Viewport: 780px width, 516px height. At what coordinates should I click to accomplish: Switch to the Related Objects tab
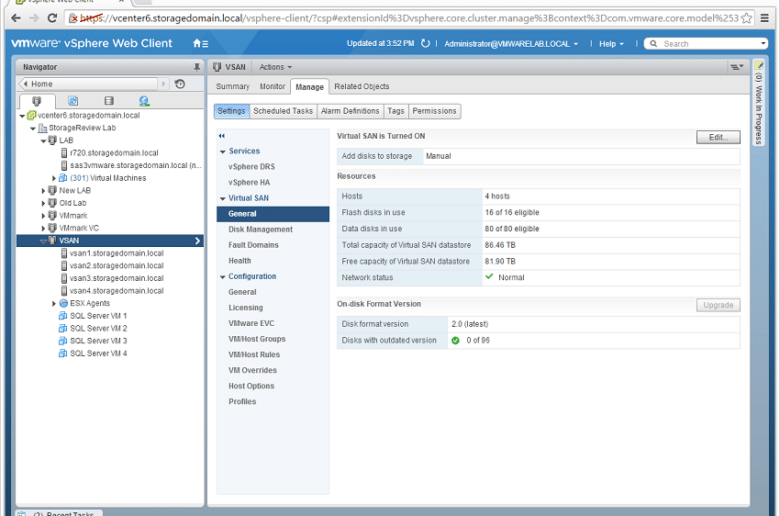coord(362,86)
